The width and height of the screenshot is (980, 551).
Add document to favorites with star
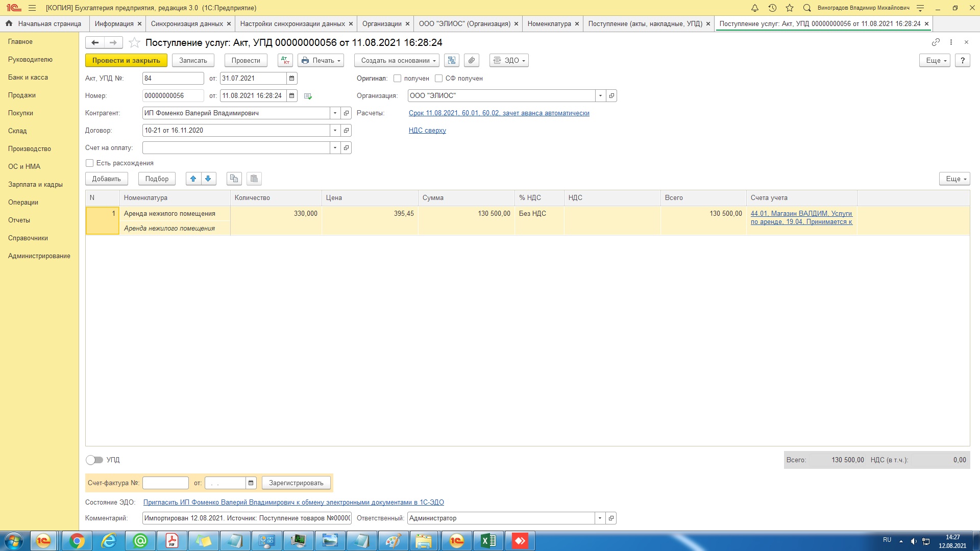coord(134,43)
